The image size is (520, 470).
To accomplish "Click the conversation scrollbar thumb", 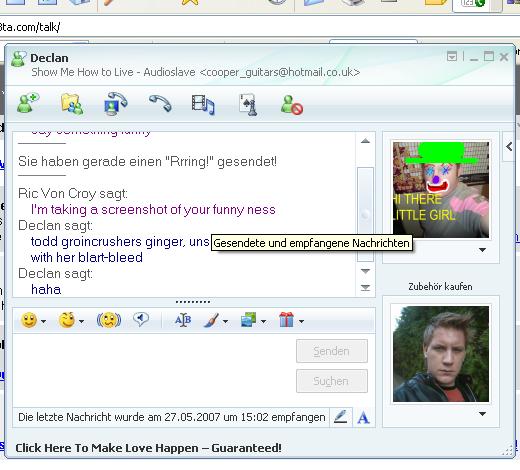I will tap(365, 214).
